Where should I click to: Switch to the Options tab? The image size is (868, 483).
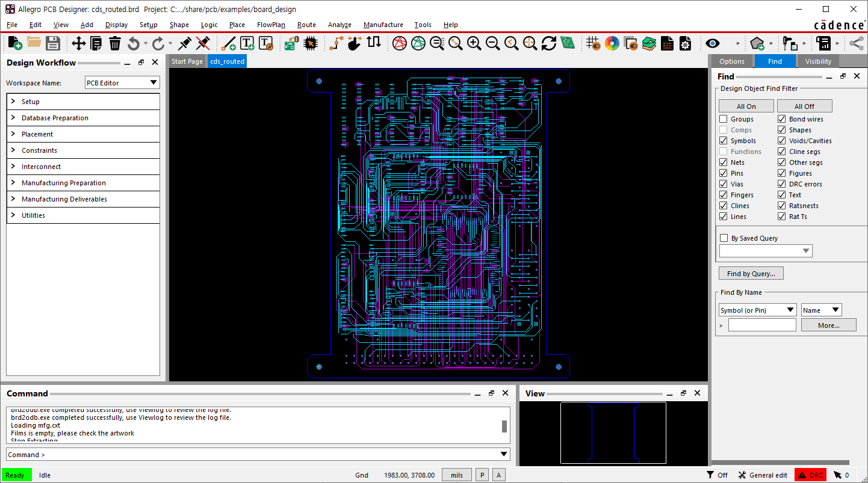[x=732, y=61]
